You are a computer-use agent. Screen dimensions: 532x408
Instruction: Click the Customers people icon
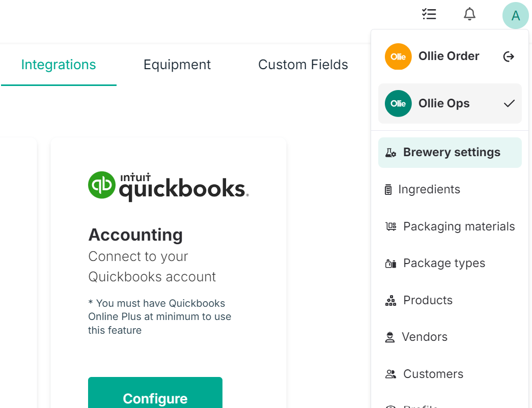point(390,374)
